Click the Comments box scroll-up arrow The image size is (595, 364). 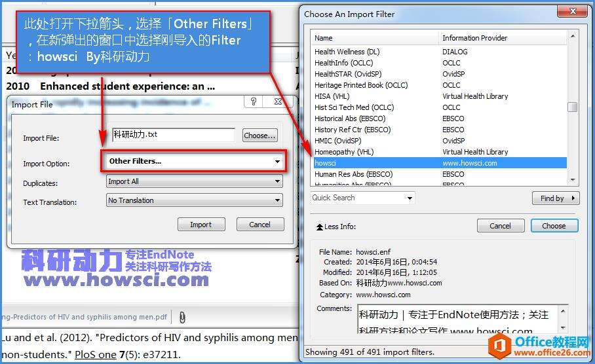pyautogui.click(x=563, y=311)
